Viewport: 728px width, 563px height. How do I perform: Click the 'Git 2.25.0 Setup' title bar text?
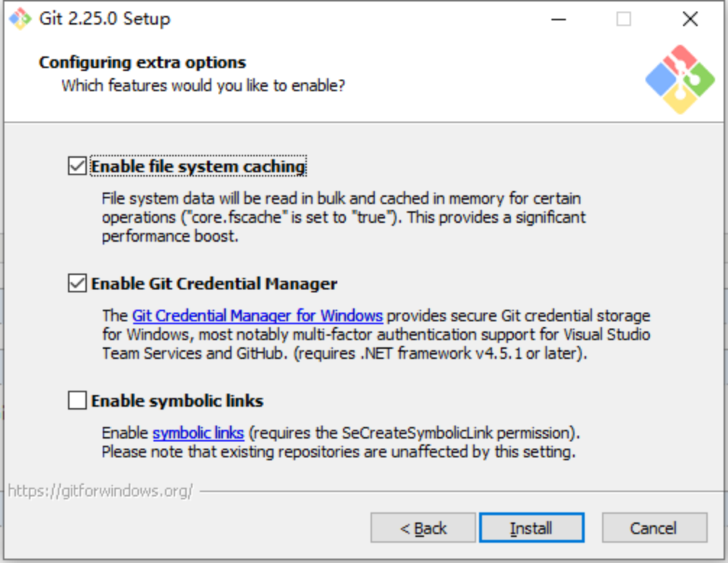pos(105,19)
